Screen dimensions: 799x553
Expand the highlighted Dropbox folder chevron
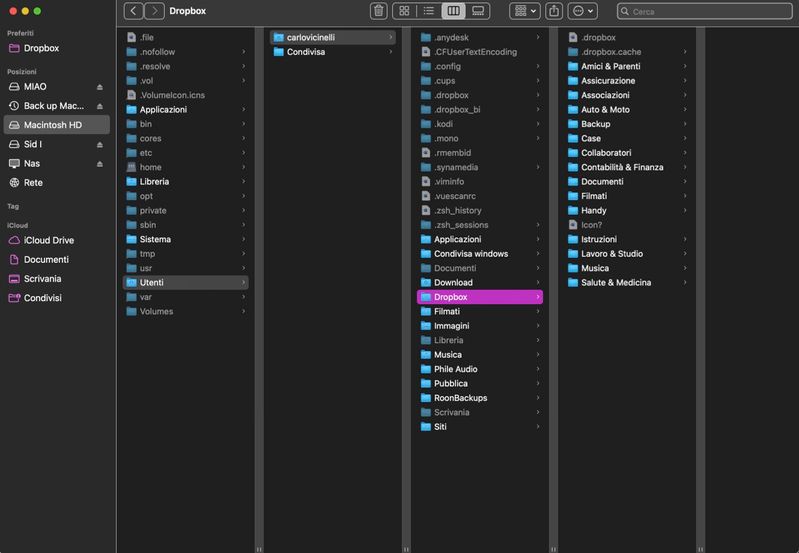(538, 297)
